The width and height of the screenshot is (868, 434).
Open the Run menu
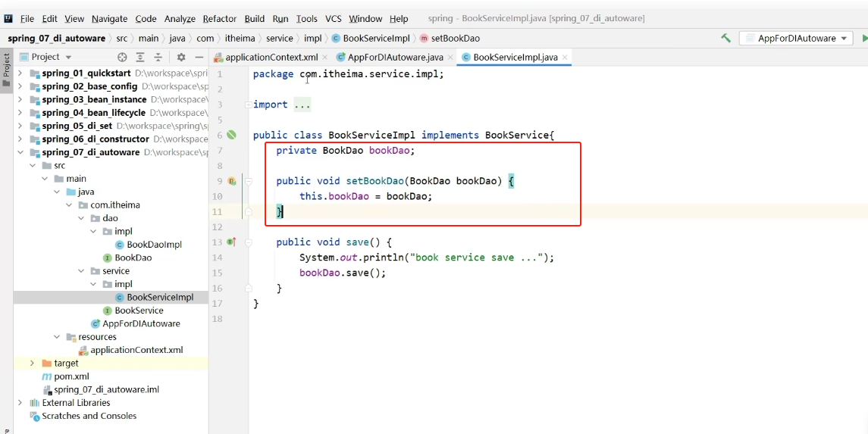(280, 19)
